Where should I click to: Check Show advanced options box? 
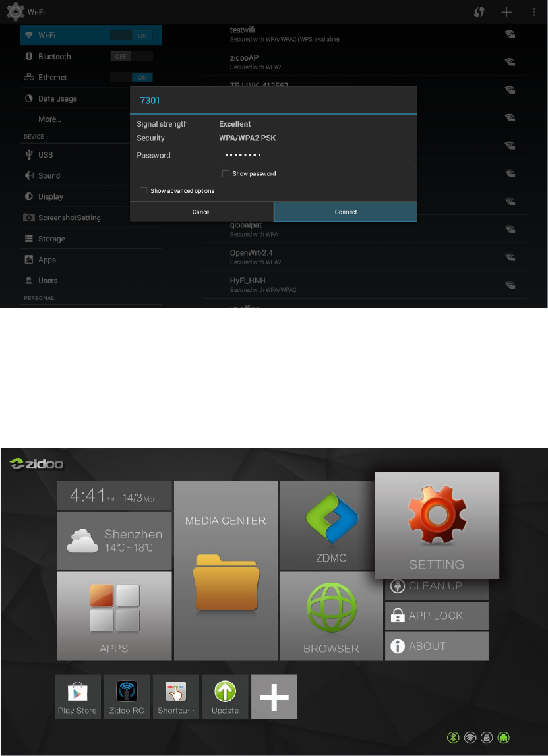tap(143, 191)
